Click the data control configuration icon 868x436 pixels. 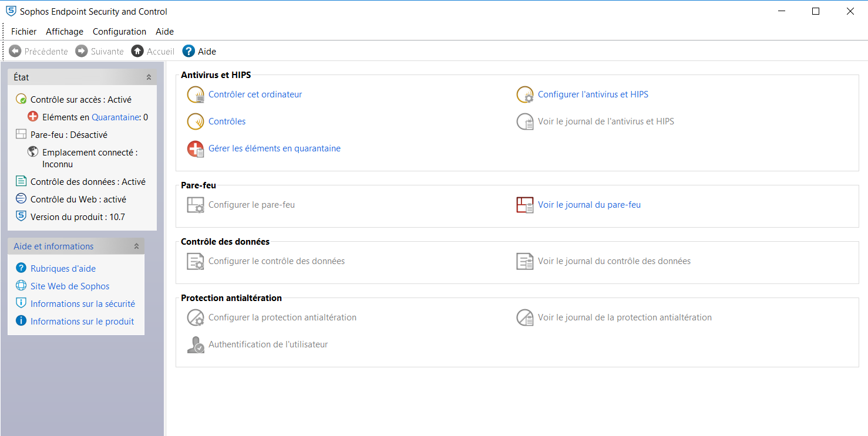(196, 261)
